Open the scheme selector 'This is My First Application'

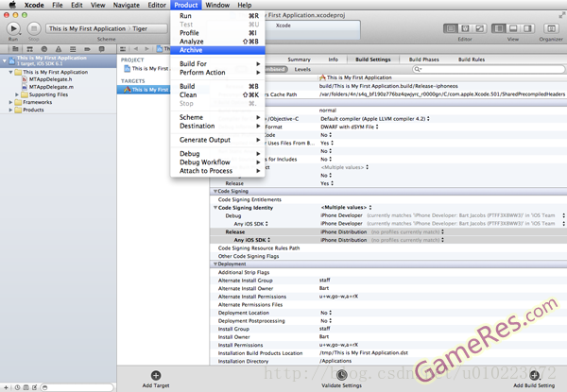(x=87, y=28)
